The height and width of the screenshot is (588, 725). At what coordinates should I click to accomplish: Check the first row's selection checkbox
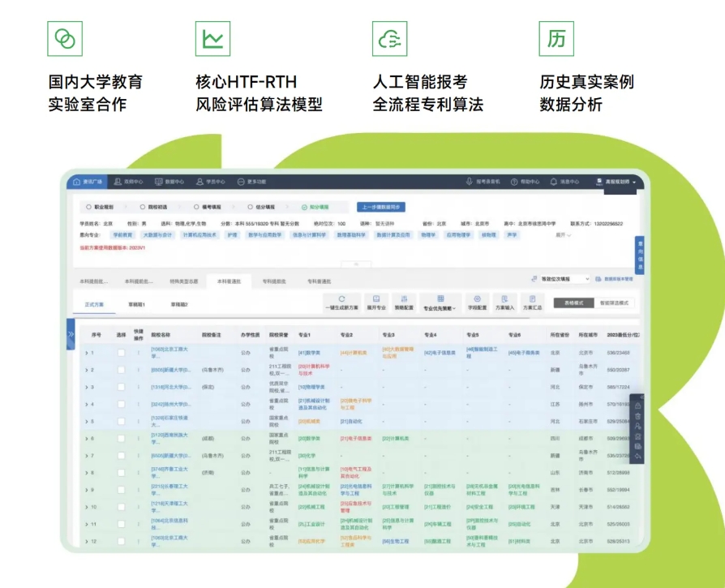[x=121, y=350]
